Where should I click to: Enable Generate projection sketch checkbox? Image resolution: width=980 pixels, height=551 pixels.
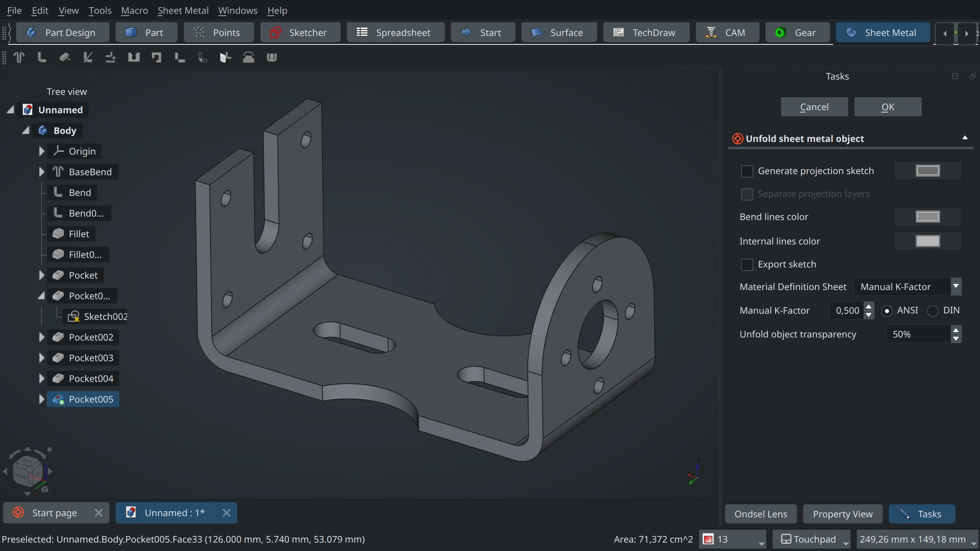pyautogui.click(x=747, y=171)
